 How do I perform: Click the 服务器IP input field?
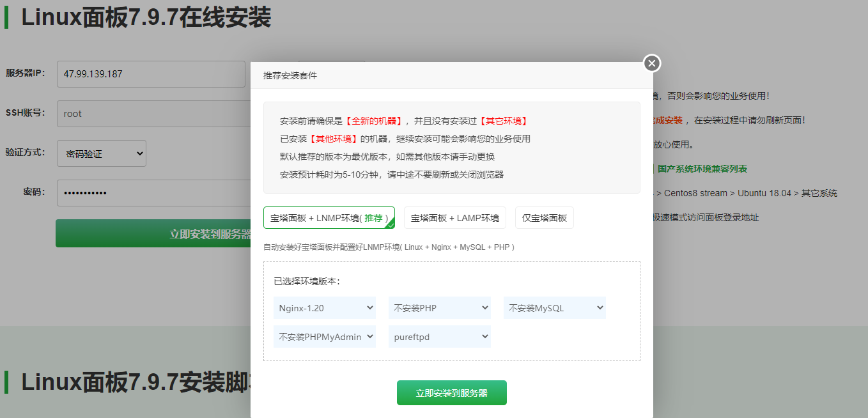150,74
